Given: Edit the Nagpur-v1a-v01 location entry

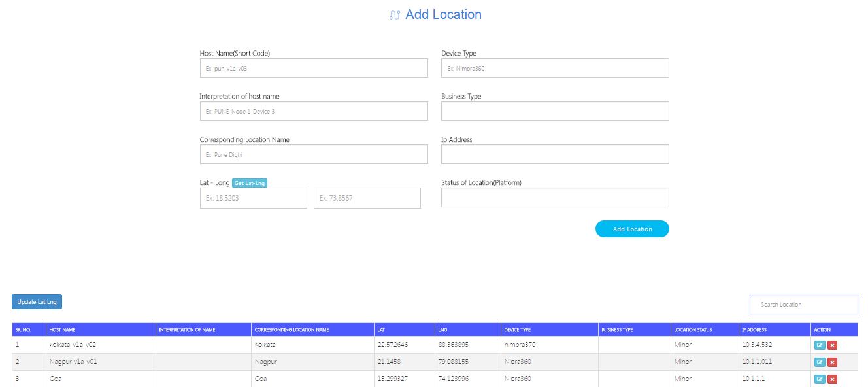Looking at the screenshot, I should pyautogui.click(x=820, y=362).
